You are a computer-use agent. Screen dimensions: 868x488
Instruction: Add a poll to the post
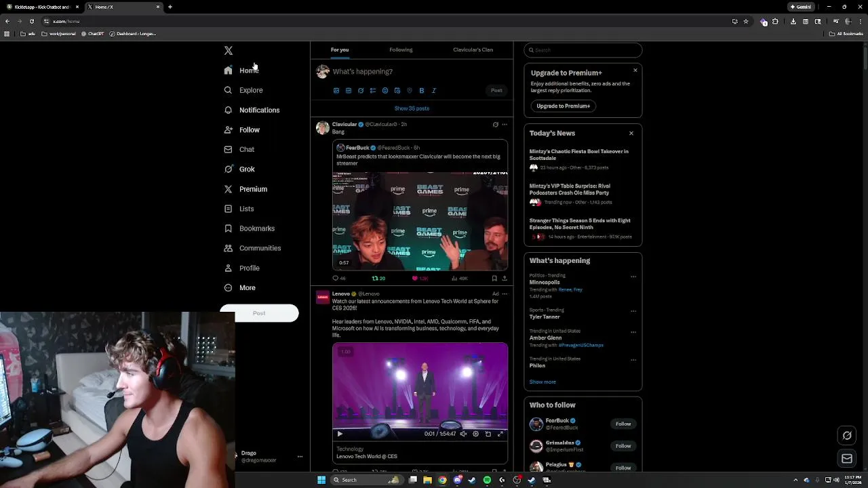click(x=373, y=90)
